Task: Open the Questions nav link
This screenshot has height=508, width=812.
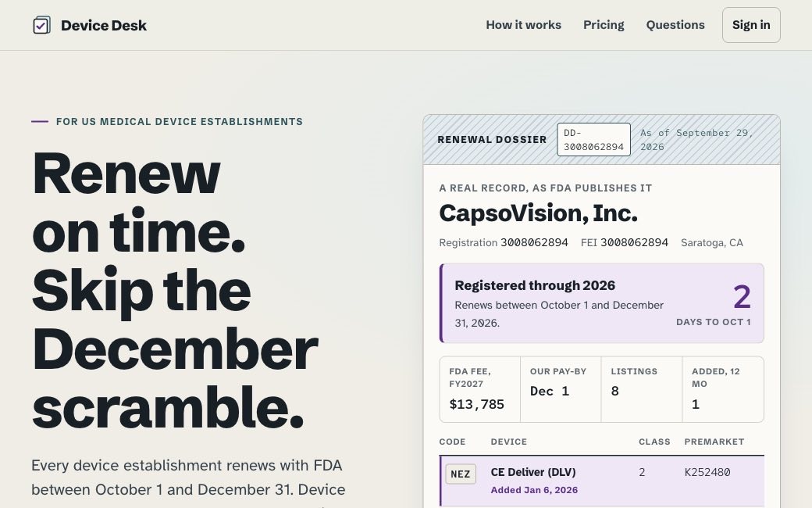Action: pyautogui.click(x=675, y=25)
